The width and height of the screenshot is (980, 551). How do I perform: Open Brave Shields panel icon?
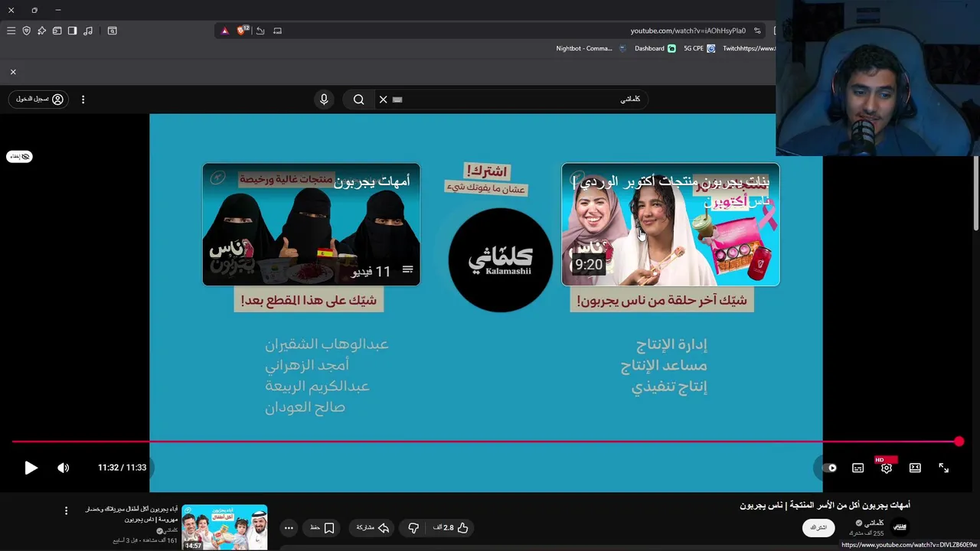(26, 31)
